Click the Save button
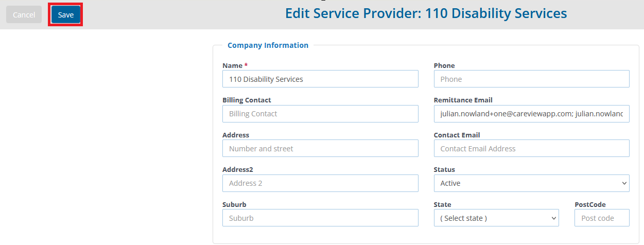Image resolution: width=644 pixels, height=245 pixels. pyautogui.click(x=65, y=15)
